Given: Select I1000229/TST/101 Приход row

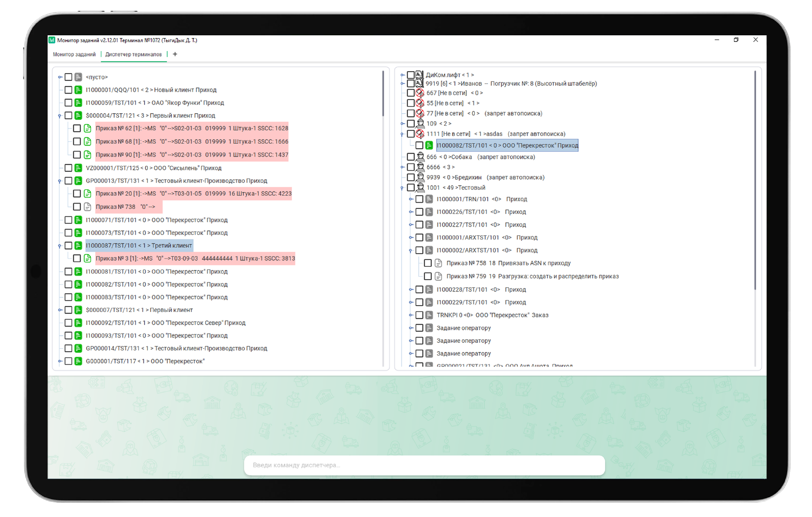Looking at the screenshot, I should [481, 302].
